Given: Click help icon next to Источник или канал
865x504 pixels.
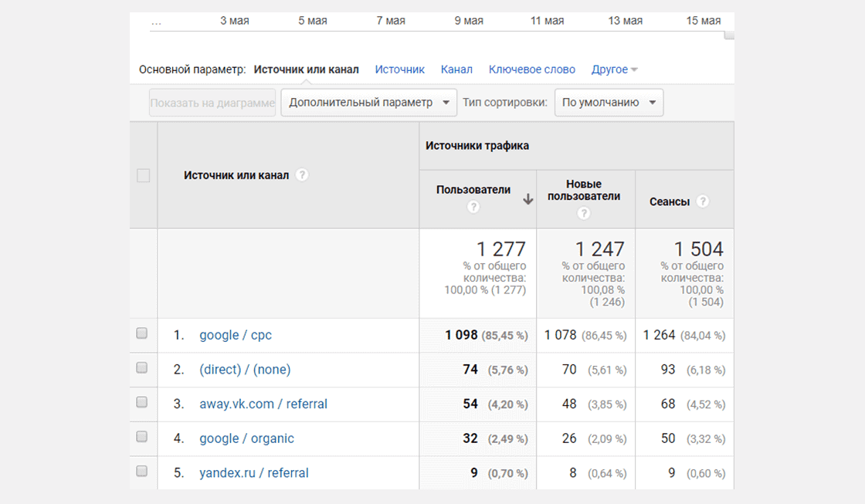Looking at the screenshot, I should tap(302, 174).
